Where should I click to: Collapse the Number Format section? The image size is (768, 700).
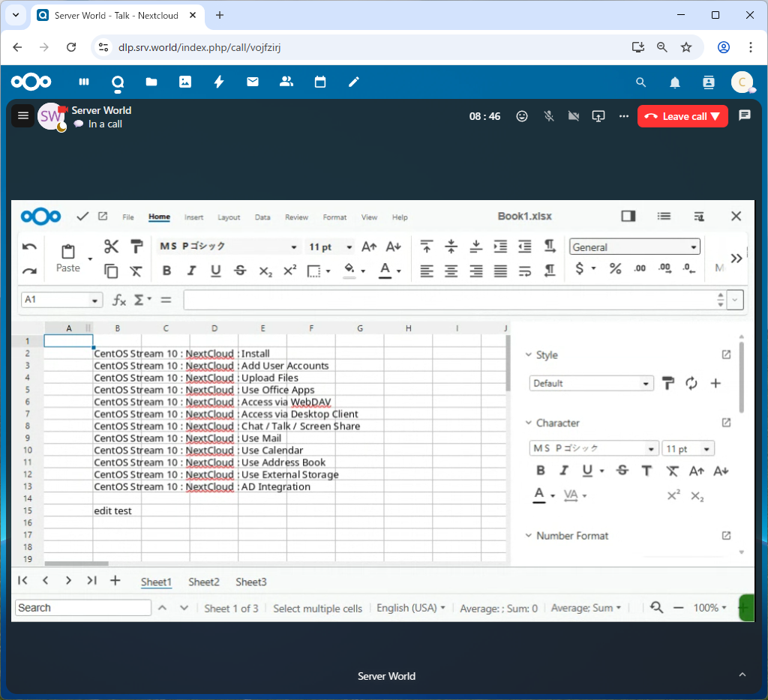[x=529, y=536]
